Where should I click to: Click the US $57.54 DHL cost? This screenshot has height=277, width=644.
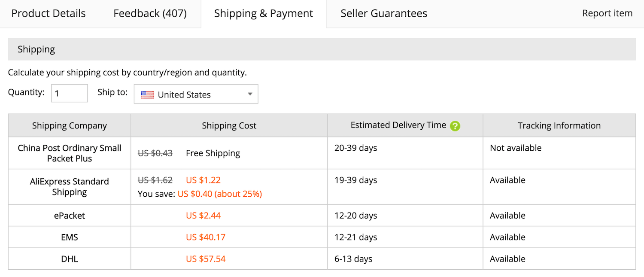pos(206,259)
